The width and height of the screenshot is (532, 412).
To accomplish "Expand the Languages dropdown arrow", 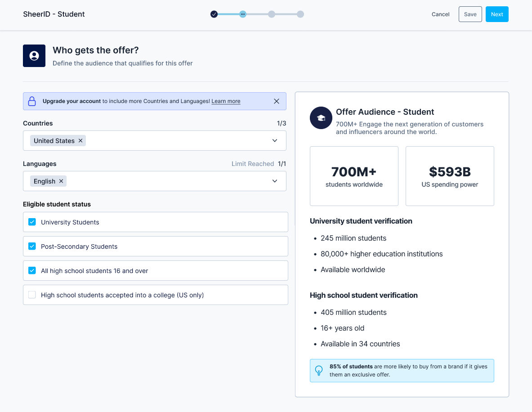I will point(275,181).
